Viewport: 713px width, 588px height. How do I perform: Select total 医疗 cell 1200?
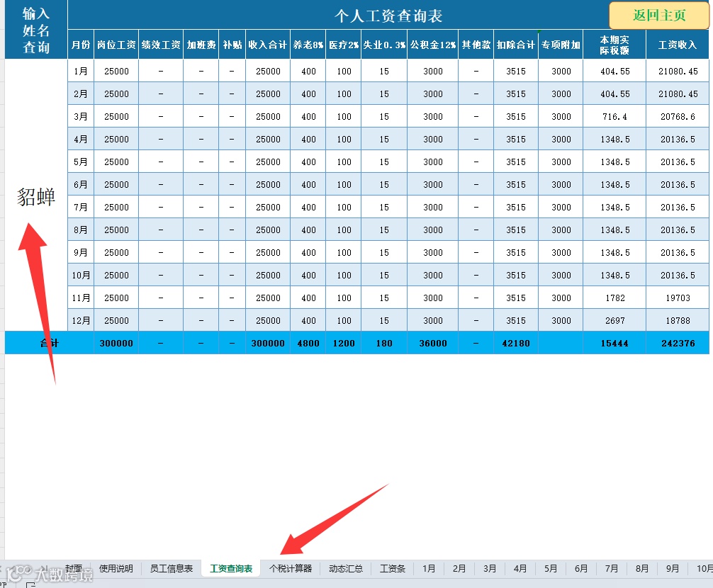pyautogui.click(x=344, y=343)
